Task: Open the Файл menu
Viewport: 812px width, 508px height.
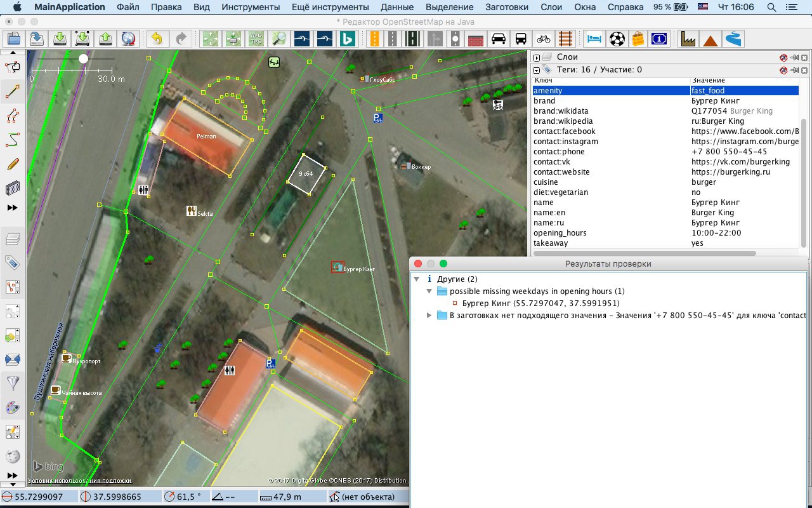Action: pos(128,7)
